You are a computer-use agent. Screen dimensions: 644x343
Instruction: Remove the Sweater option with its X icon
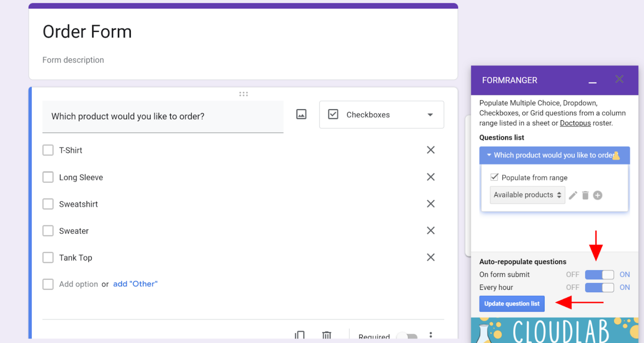(x=431, y=230)
